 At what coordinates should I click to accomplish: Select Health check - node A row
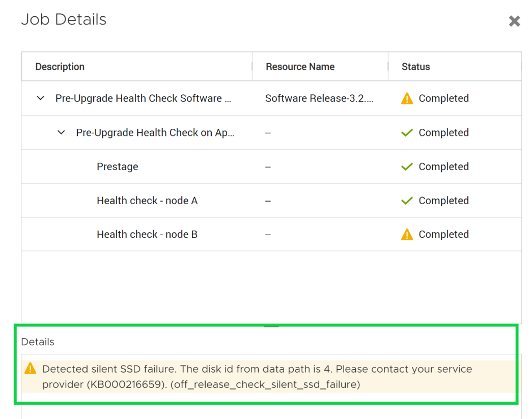click(x=147, y=201)
